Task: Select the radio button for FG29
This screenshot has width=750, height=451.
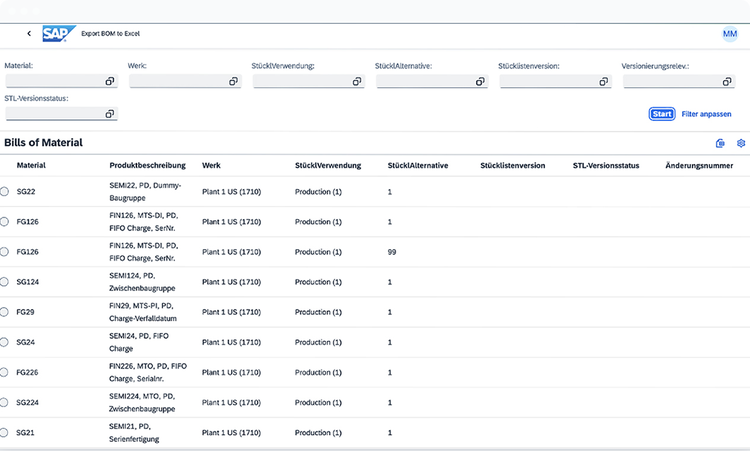Action: (x=4, y=312)
